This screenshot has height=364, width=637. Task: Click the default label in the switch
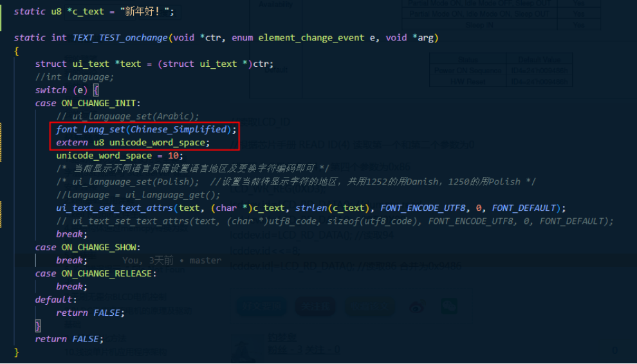pos(53,300)
